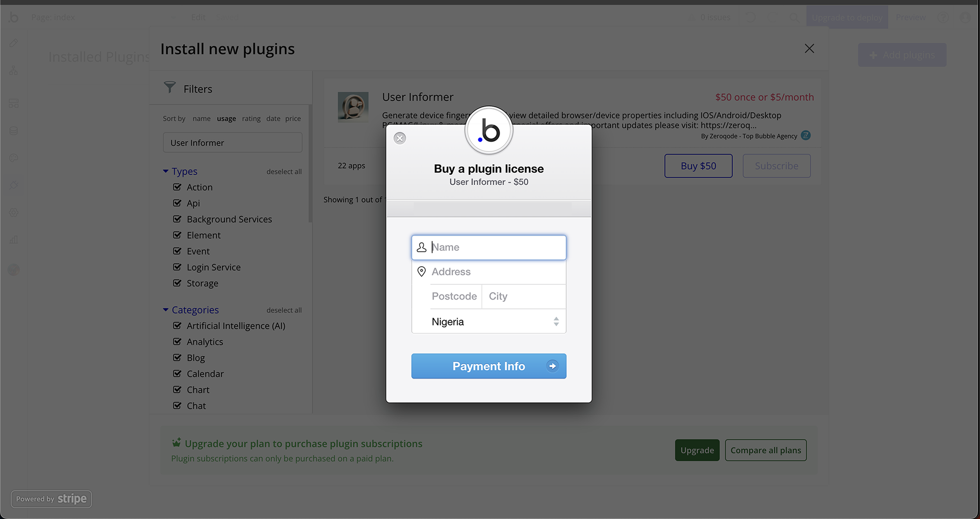Collapse the Types filter section

[166, 171]
